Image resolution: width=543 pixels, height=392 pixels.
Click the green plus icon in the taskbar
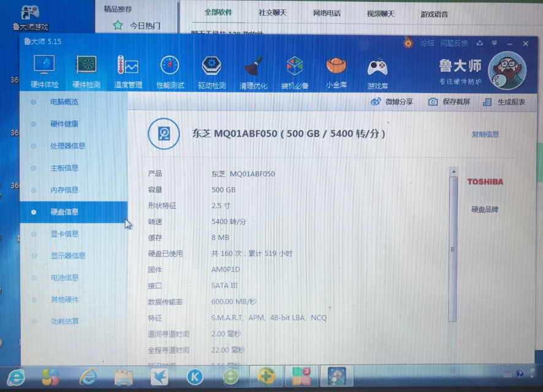pos(265,377)
